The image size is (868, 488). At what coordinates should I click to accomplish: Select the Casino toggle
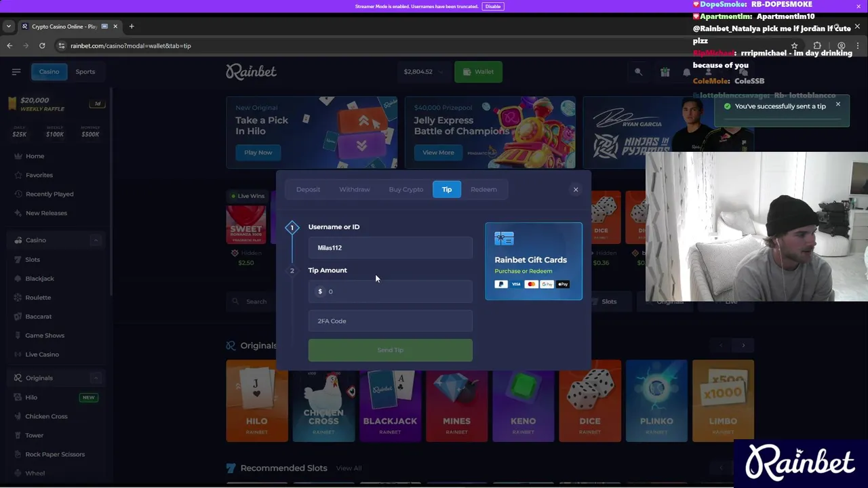click(x=49, y=72)
